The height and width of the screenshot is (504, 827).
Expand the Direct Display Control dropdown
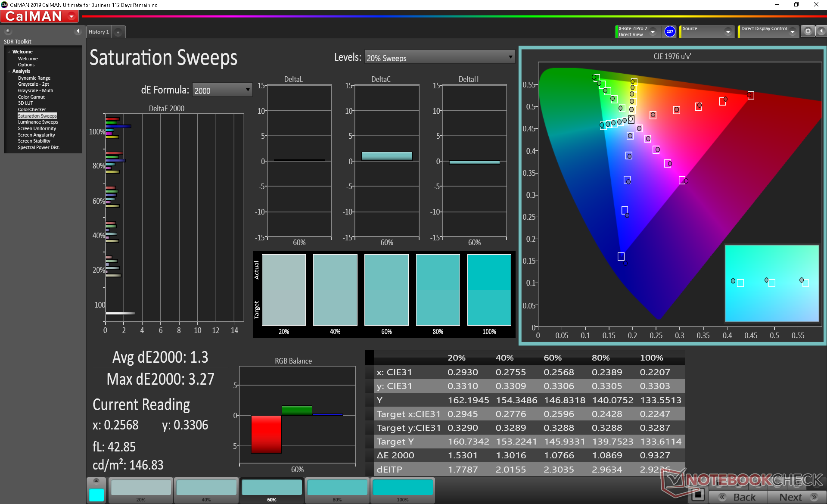coord(793,32)
